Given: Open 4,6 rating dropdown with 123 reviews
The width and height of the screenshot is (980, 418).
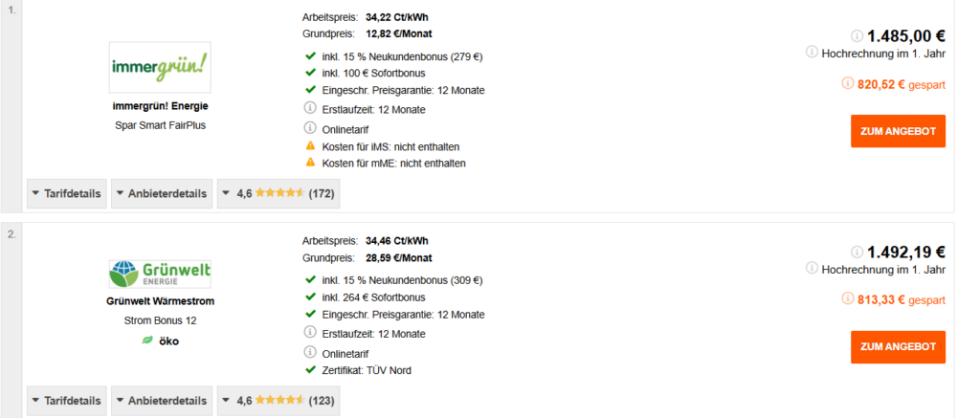Looking at the screenshot, I should (x=278, y=401).
